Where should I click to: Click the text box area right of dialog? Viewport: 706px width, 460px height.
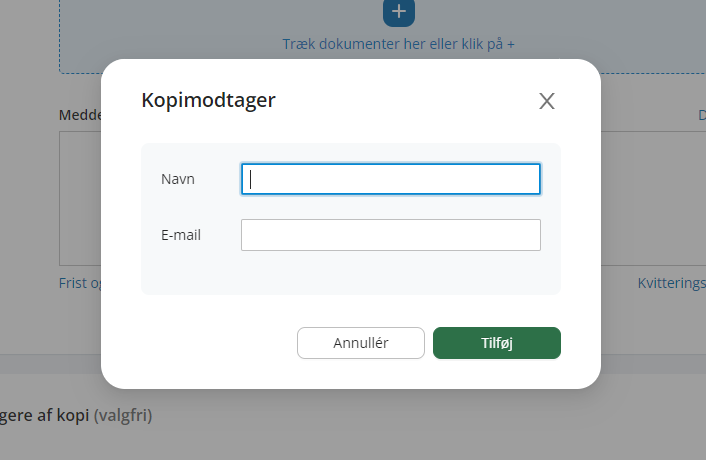click(653, 198)
